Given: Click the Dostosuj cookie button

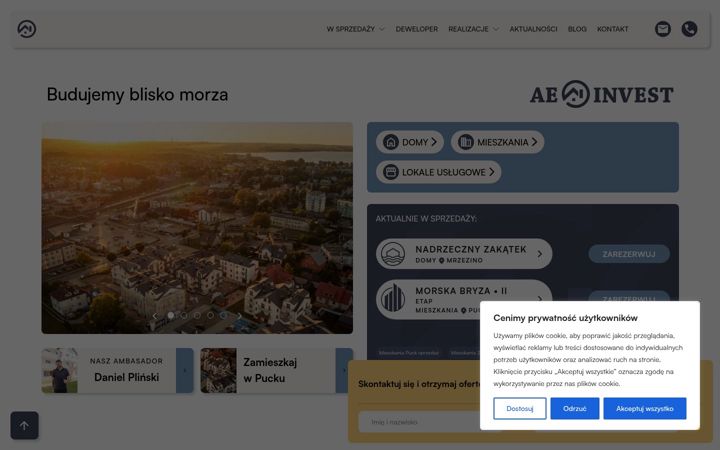Looking at the screenshot, I should [520, 408].
